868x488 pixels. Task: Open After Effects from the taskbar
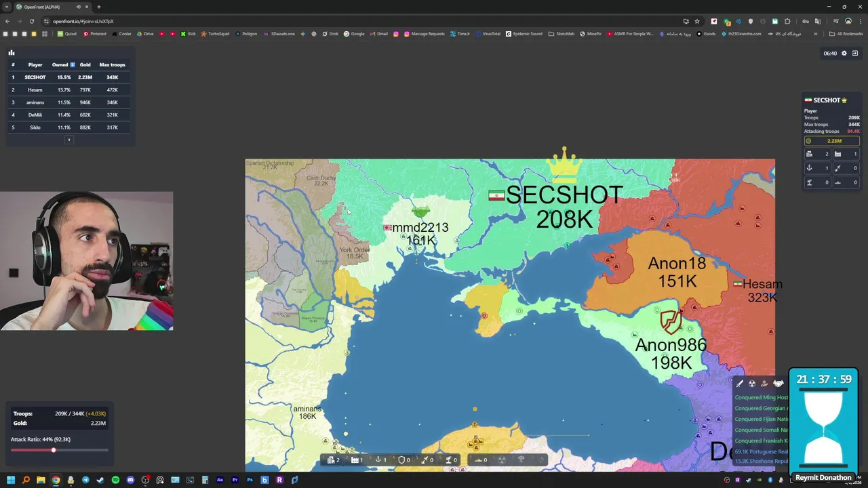pos(220,481)
